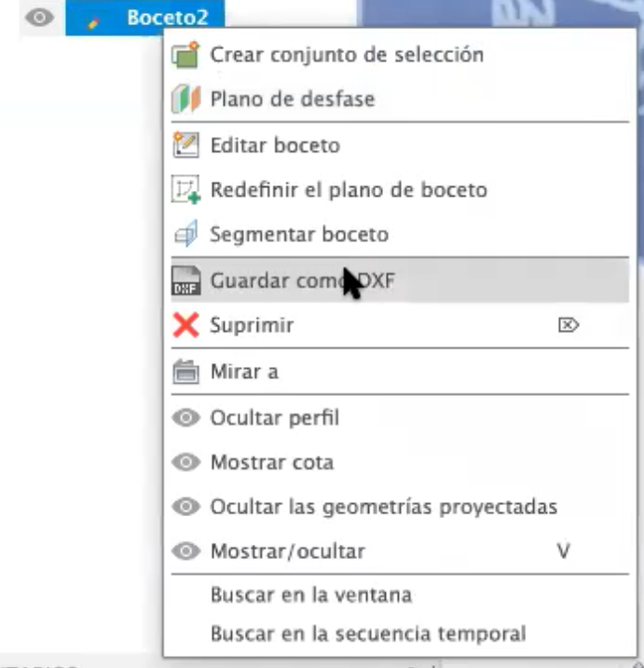Screen dimensions: 644x668
Task: Show dimensions with Mostrar cota
Action: point(271,462)
